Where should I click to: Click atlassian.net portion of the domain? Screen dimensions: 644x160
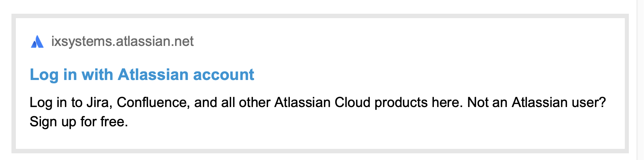[x=155, y=41]
